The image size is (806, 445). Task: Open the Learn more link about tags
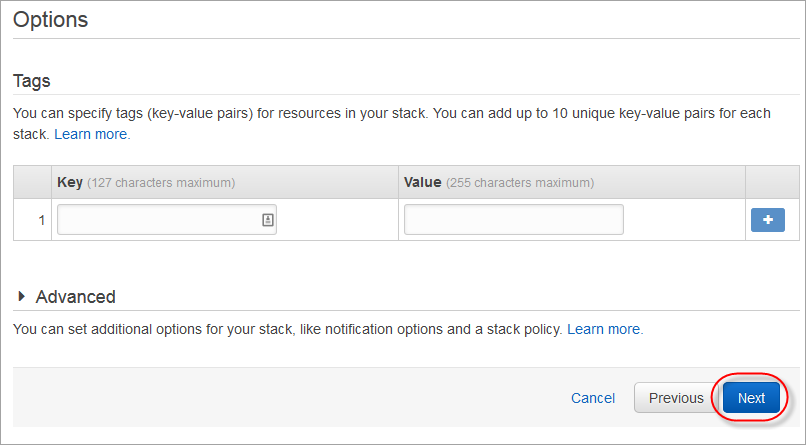[92, 133]
